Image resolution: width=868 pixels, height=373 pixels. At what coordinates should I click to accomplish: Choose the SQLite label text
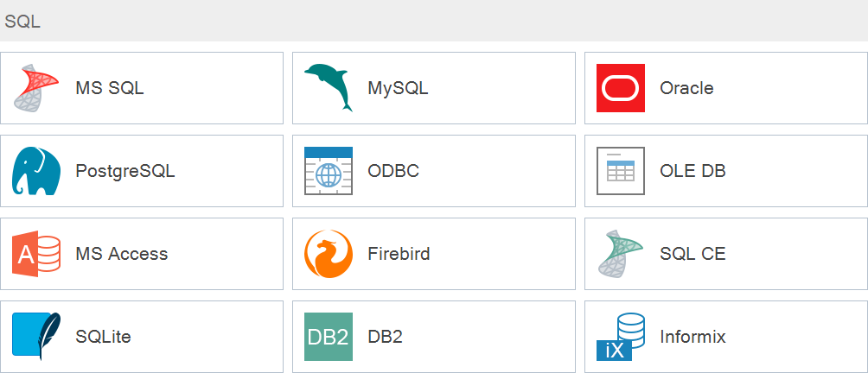[x=103, y=337]
